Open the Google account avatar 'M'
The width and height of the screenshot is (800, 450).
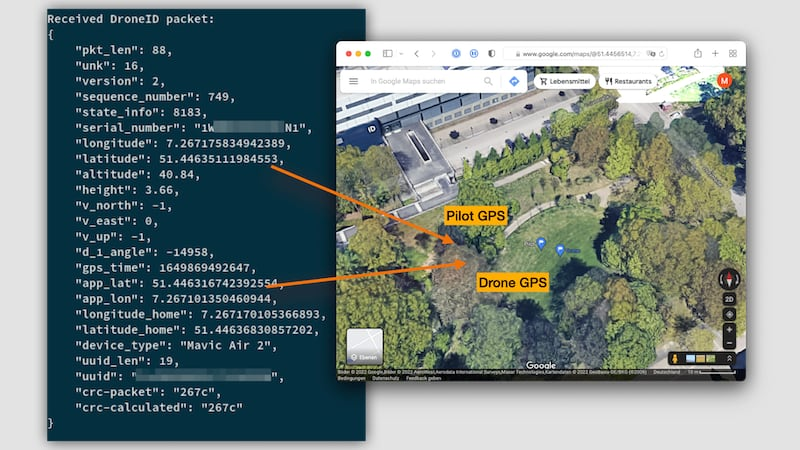click(724, 81)
